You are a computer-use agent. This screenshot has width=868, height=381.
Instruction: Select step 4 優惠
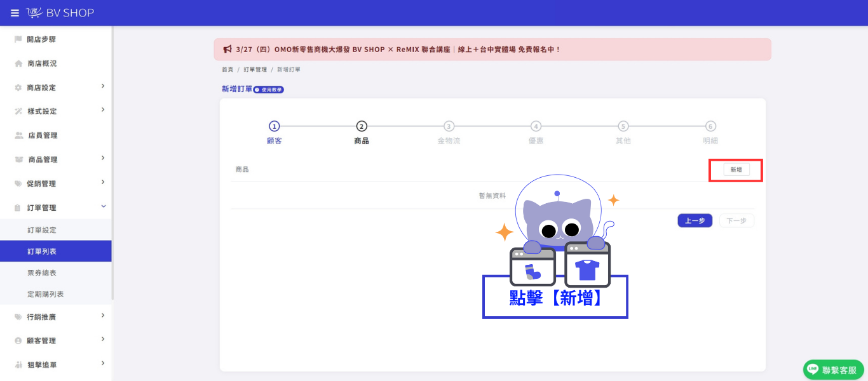pos(536,133)
